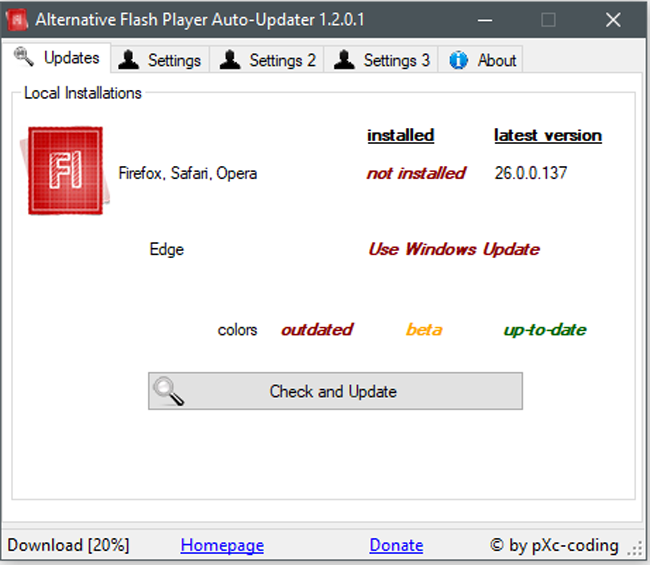The height and width of the screenshot is (565, 650).
Task: Click the Edge label
Action: [x=167, y=250]
